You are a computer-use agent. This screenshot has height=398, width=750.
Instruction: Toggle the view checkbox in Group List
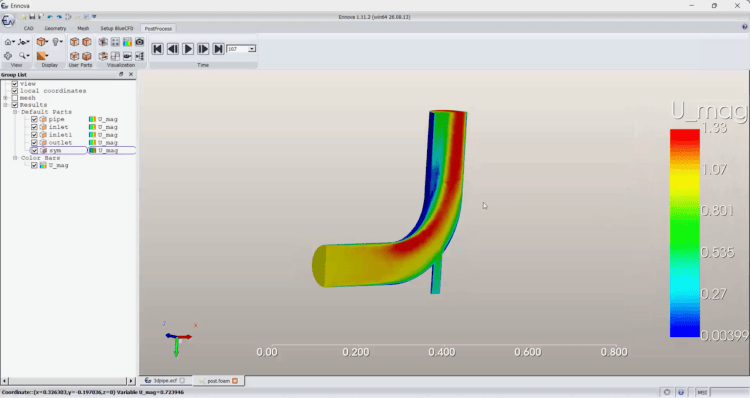[x=15, y=83]
